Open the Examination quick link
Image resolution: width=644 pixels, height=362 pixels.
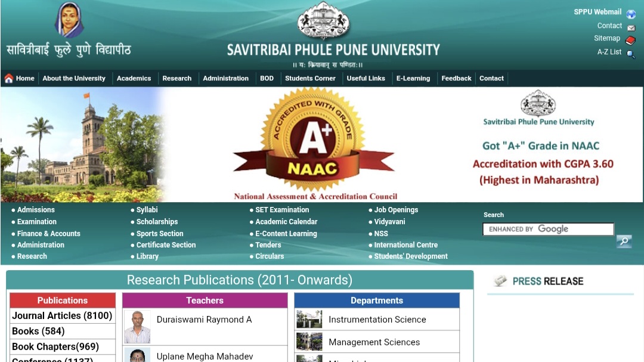click(37, 221)
